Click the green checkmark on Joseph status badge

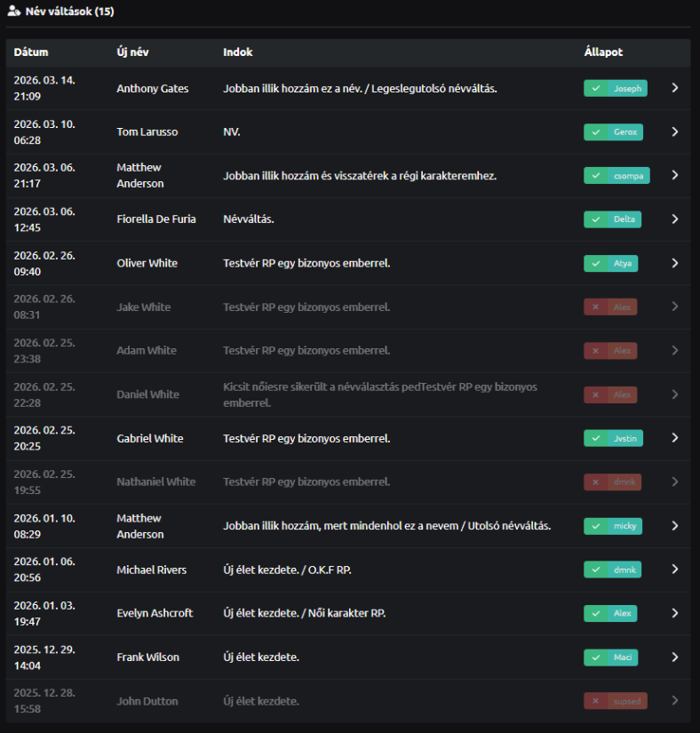pos(596,88)
